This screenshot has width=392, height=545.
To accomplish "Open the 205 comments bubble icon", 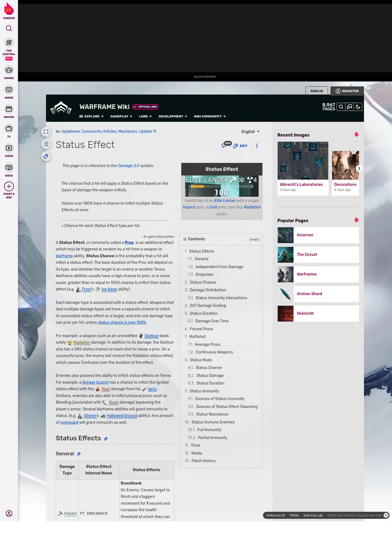I will (226, 145).
